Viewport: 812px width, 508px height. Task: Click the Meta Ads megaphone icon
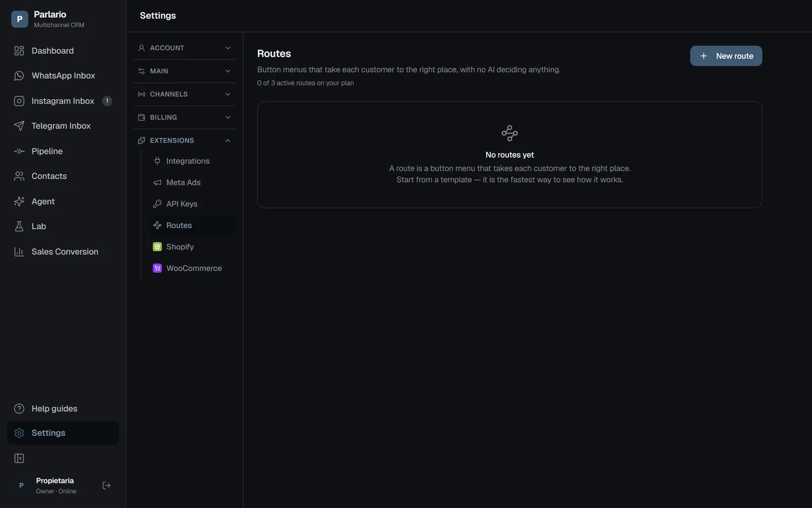(x=157, y=182)
